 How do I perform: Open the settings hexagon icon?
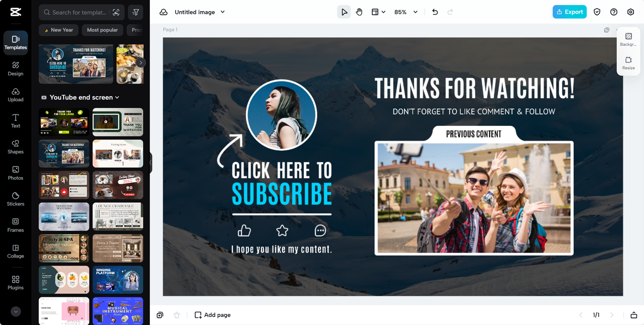[631, 12]
